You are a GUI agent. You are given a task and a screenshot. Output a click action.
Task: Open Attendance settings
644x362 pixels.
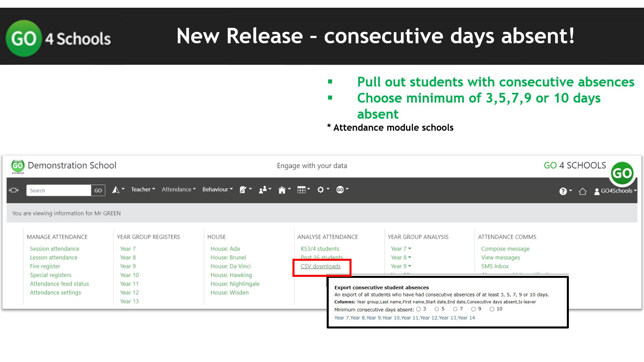click(55, 292)
